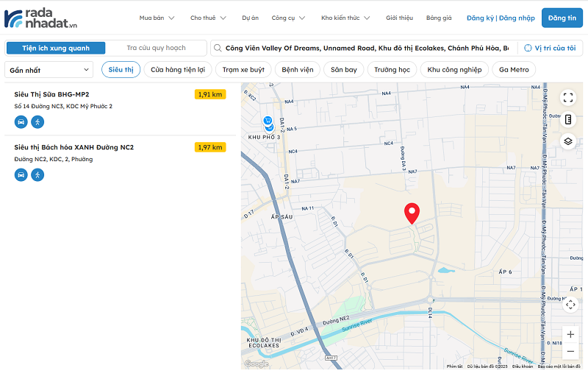Click driving directions icon for Siêu Thị Sữa BHG-MP2

click(21, 121)
